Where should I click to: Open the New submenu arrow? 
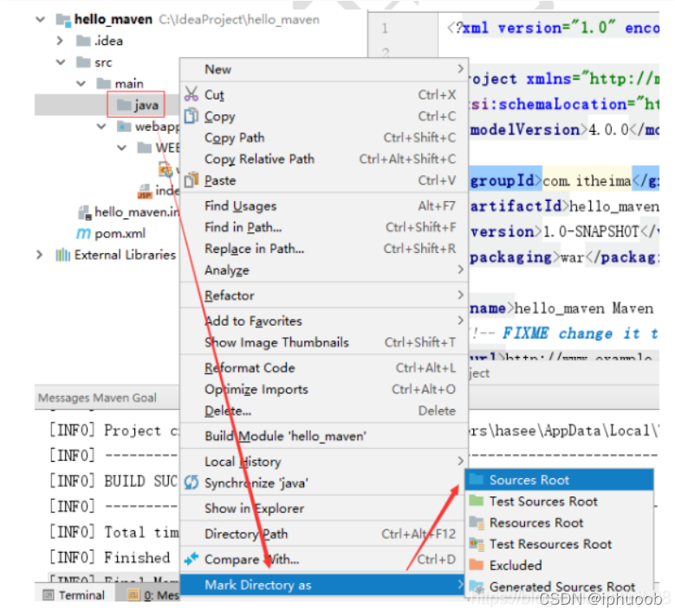(460, 68)
